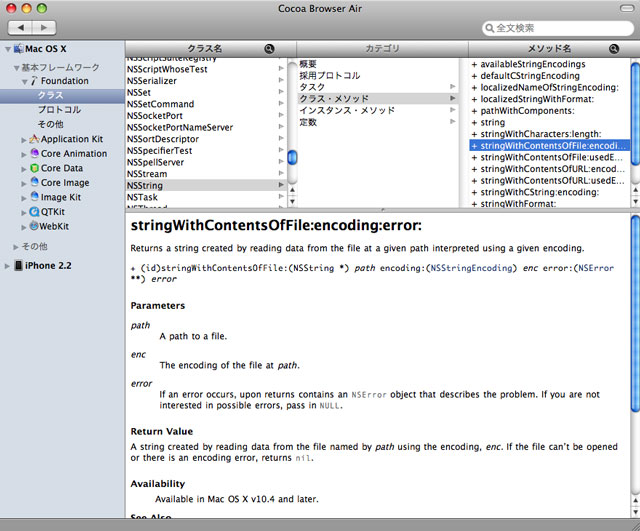
Task: Select the NSSocketPortNameServer class
Action: pyautogui.click(x=206, y=127)
